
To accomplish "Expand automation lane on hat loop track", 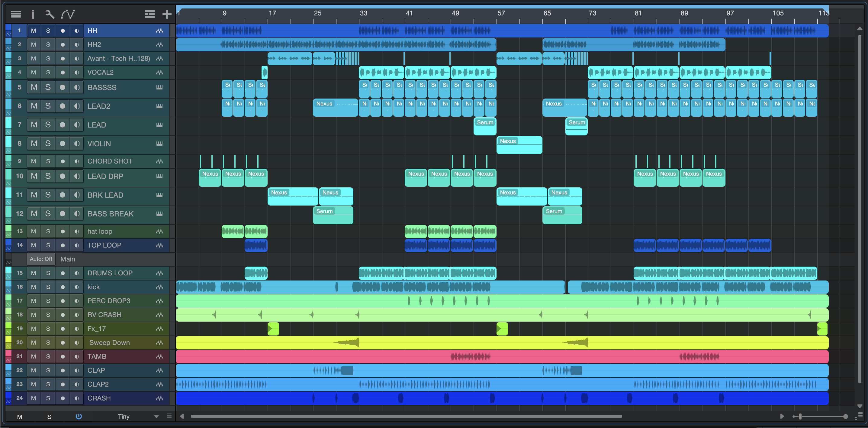I will coord(8,235).
